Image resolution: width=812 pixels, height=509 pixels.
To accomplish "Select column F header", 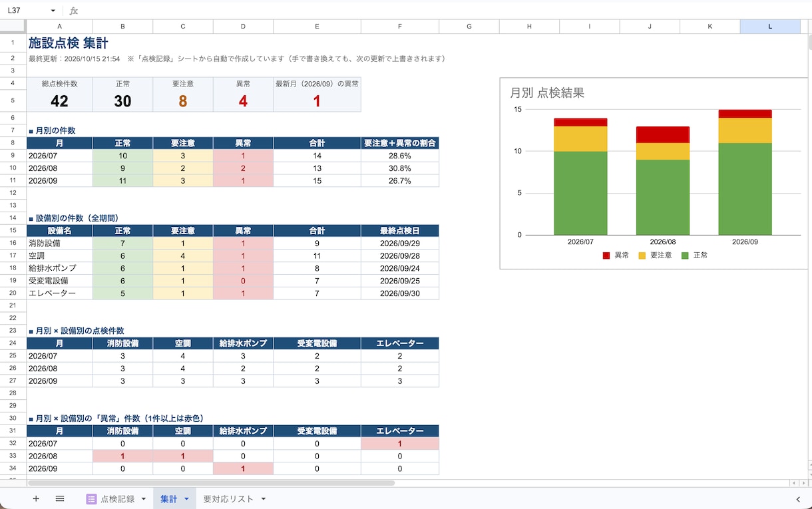I will (400, 27).
